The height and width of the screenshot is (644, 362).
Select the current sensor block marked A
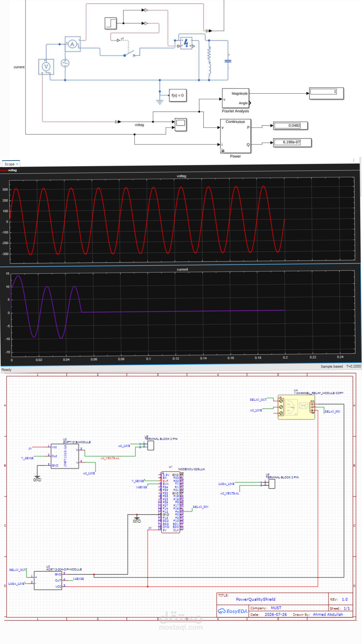(x=72, y=44)
